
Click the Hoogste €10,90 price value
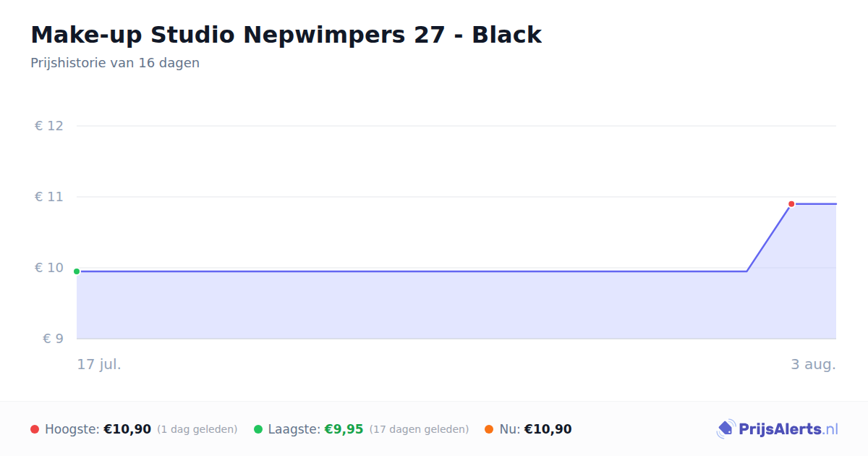point(127,429)
